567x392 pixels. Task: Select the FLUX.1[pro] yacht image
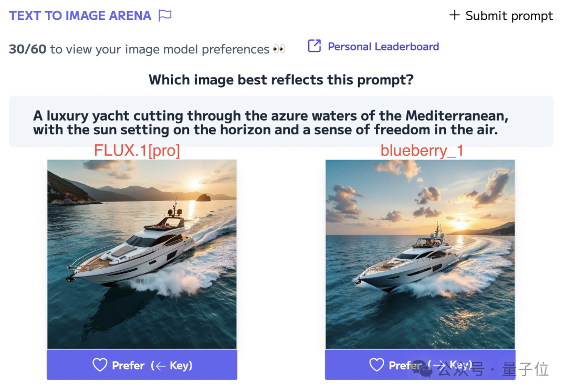[x=142, y=254]
